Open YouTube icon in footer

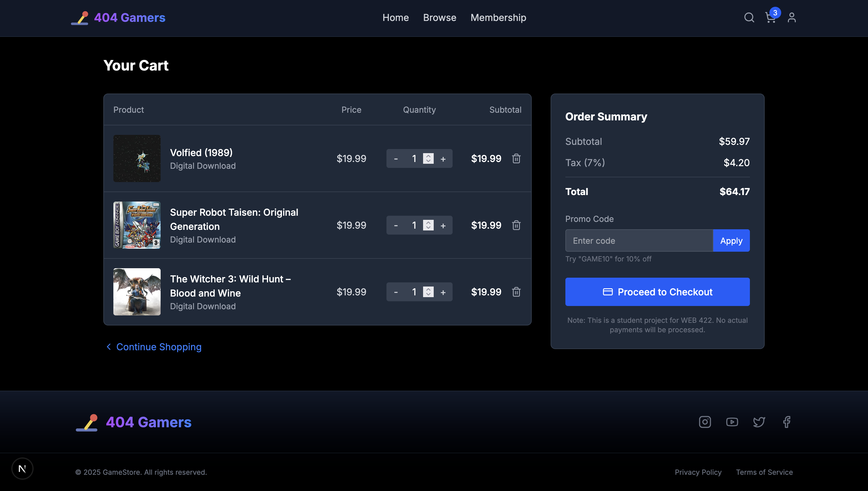(732, 422)
